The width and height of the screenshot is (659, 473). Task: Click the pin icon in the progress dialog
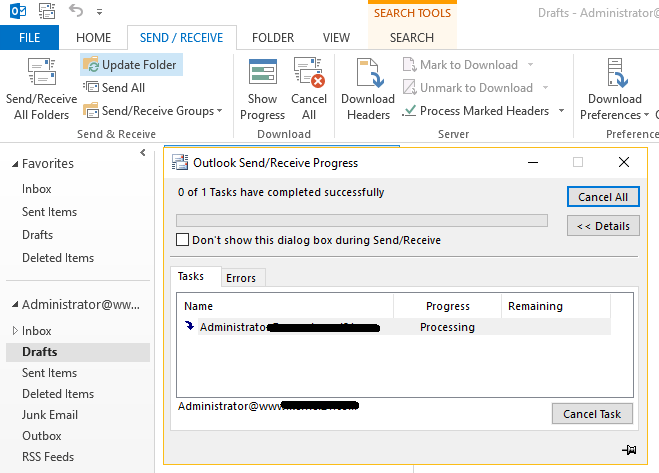pyautogui.click(x=629, y=449)
